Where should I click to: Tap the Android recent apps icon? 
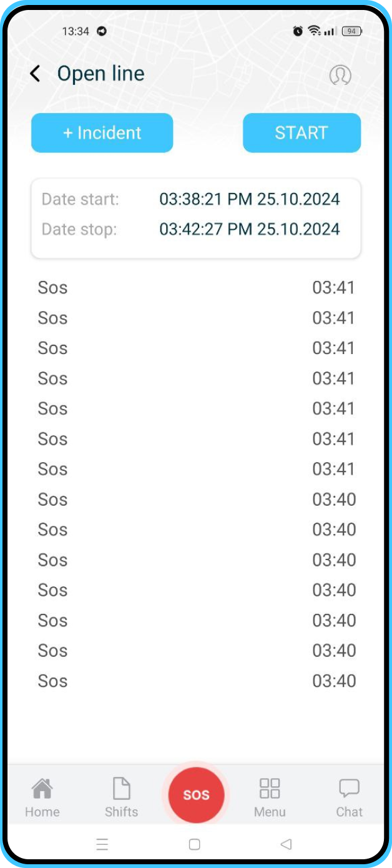pyautogui.click(x=102, y=845)
